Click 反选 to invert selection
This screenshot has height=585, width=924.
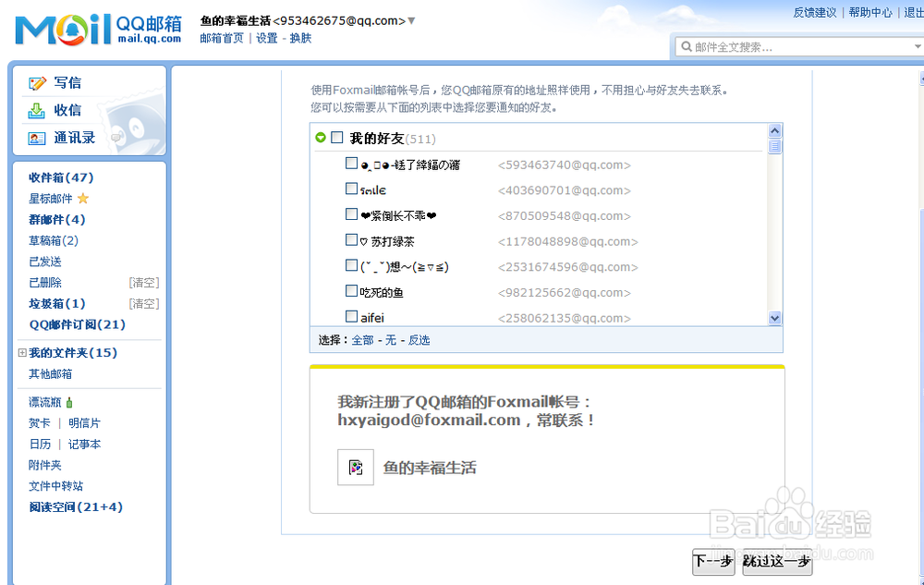click(419, 340)
